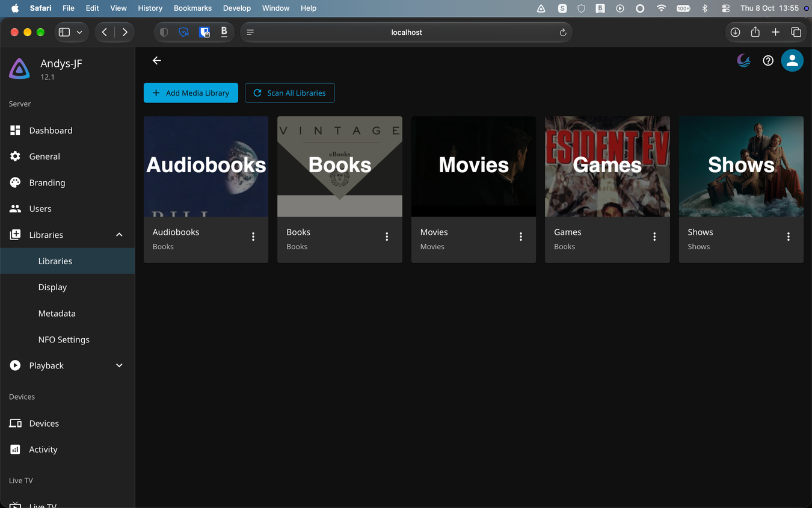812x508 pixels.
Task: Open options menu for Shows library
Action: click(789, 237)
